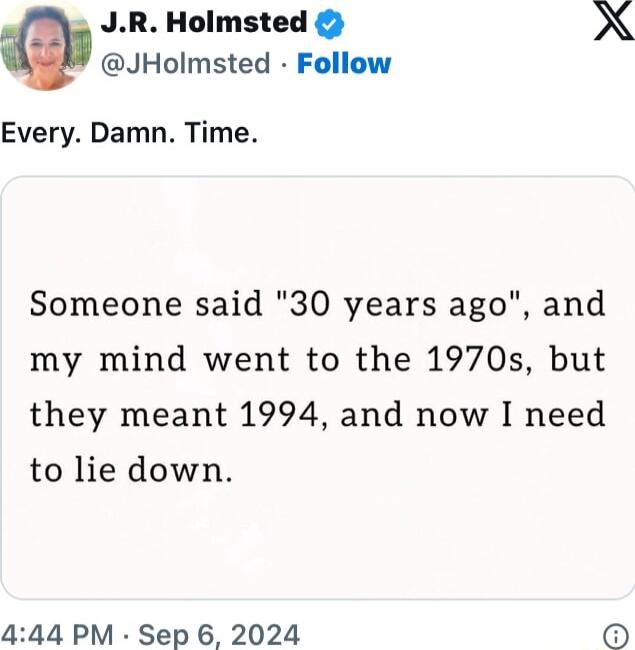Click the @JHolmsted handle
This screenshot has width=635, height=650.
coord(185,64)
